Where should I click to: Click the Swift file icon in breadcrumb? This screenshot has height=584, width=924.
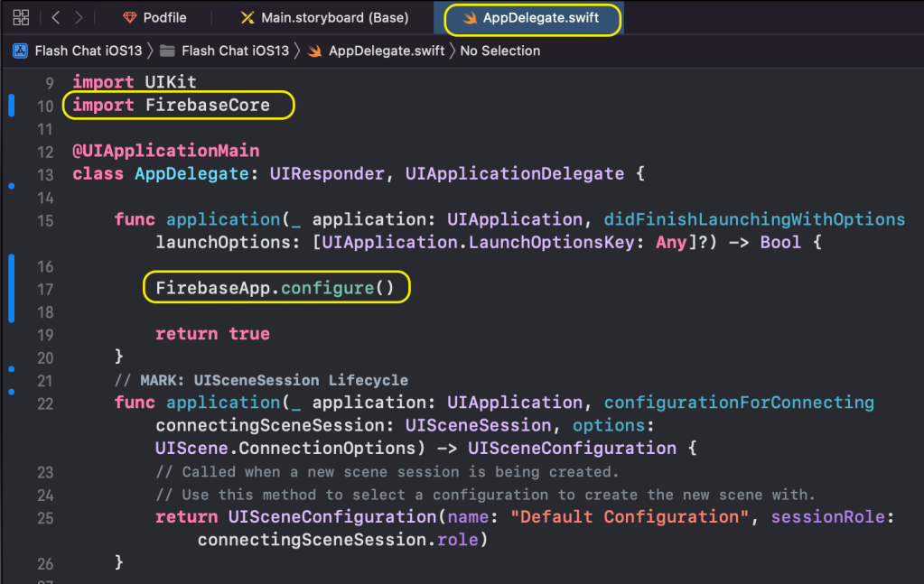click(314, 51)
